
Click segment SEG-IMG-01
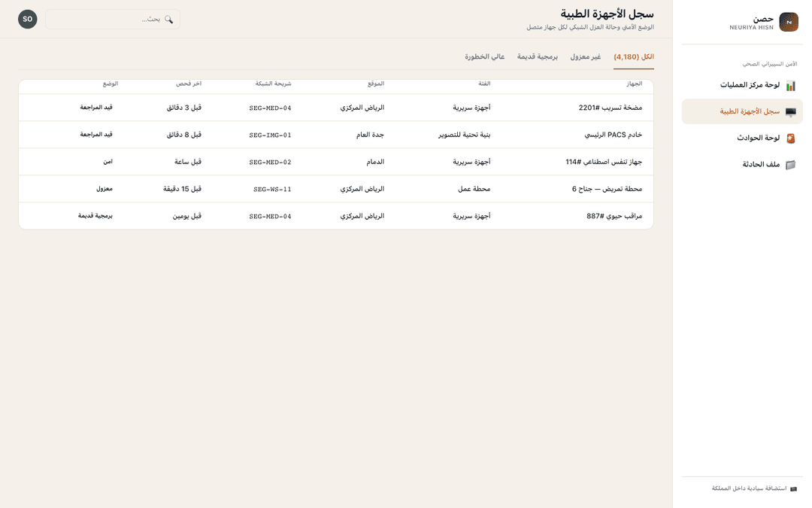click(x=271, y=135)
